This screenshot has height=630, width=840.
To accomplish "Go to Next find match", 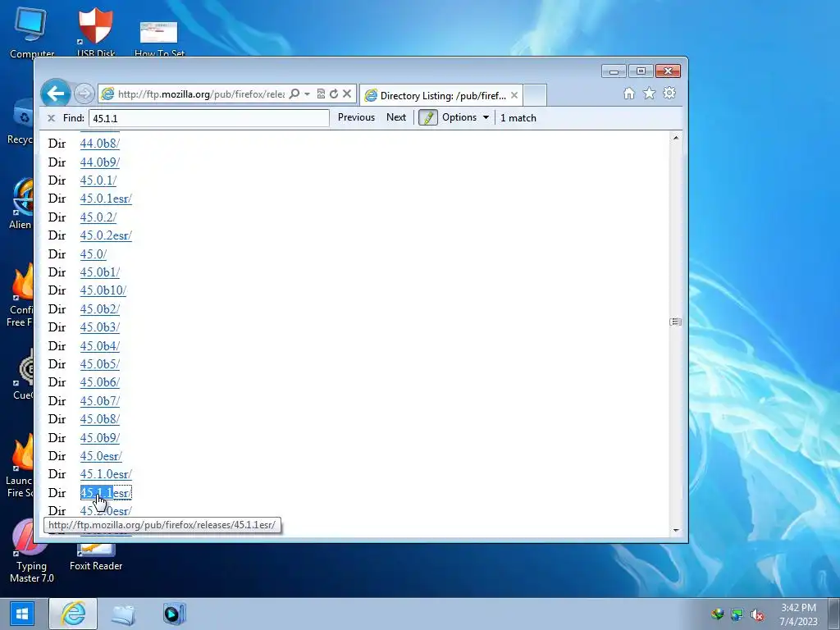I will pyautogui.click(x=396, y=117).
